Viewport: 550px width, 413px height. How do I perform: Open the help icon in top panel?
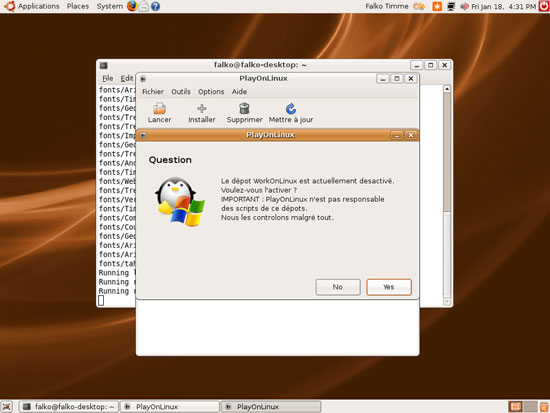(x=155, y=6)
